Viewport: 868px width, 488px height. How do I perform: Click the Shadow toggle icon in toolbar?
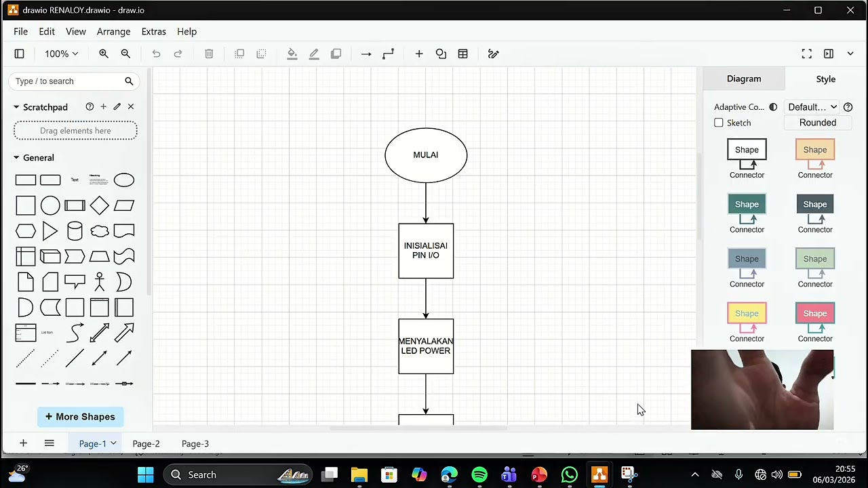[336, 54]
